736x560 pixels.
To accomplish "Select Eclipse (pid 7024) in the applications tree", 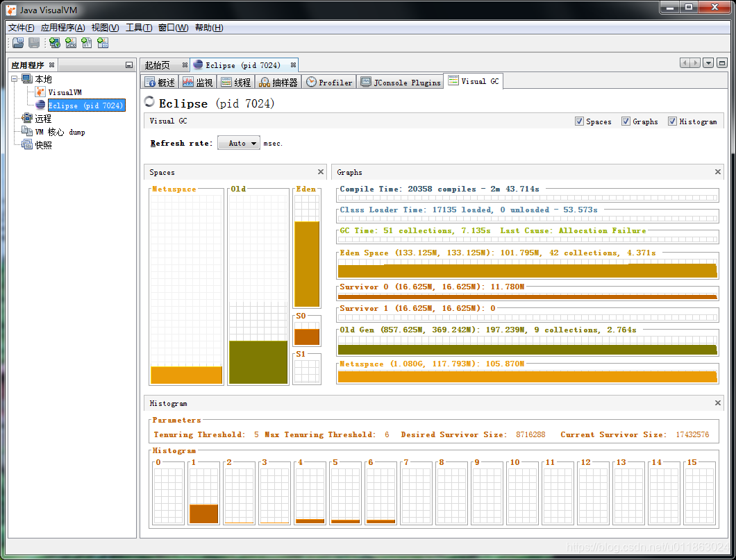I will pyautogui.click(x=86, y=105).
